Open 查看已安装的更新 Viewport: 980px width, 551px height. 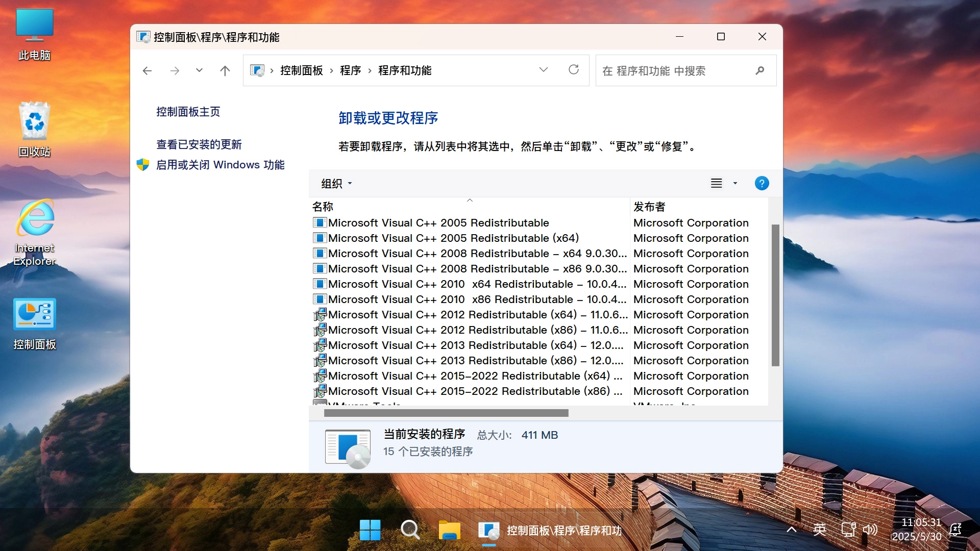[199, 144]
